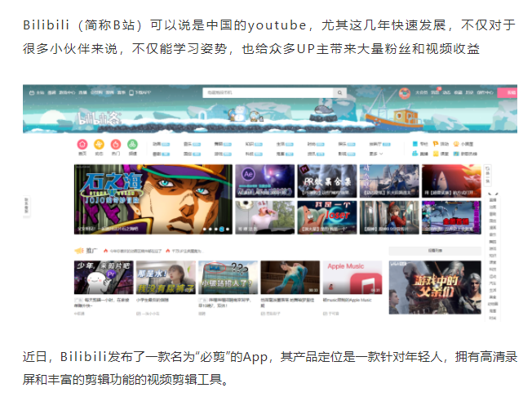Open the 小黑屋 icon shortcut
This screenshot has width=532, height=397.
pos(456,144)
